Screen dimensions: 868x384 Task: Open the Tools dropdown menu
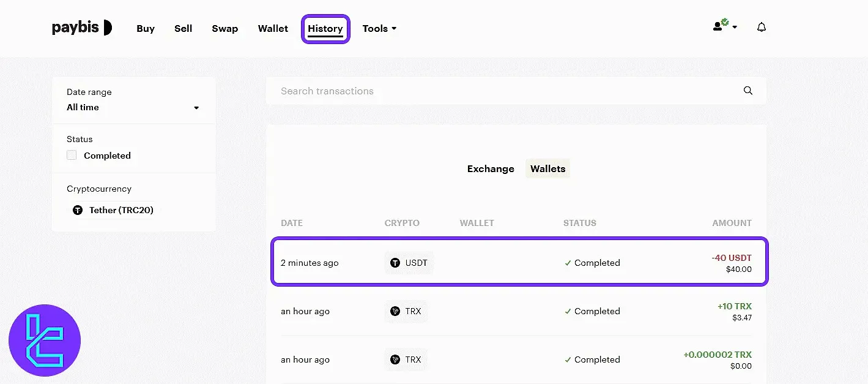[x=379, y=29]
